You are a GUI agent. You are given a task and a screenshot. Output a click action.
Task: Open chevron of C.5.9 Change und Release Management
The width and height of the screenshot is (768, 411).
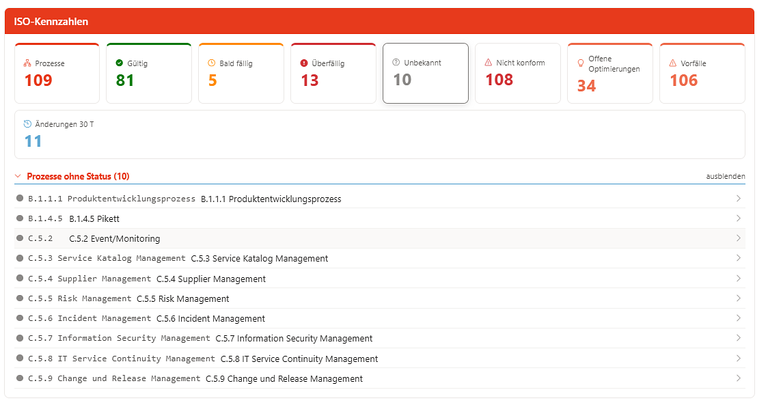point(738,378)
